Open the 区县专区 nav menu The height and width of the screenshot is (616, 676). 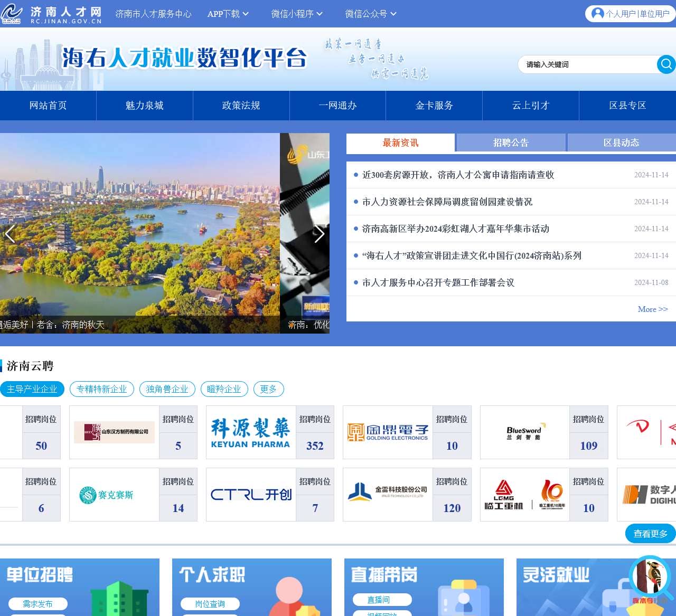627,106
